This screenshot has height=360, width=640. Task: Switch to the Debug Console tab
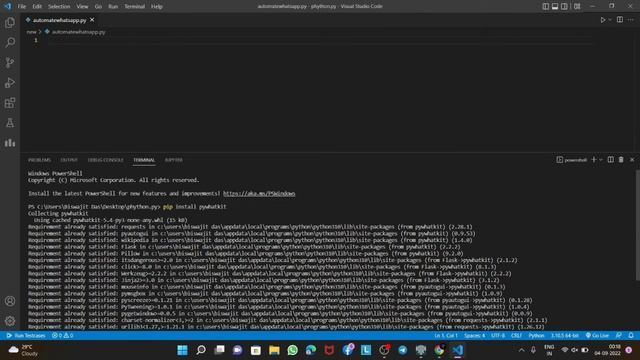[x=105, y=160]
